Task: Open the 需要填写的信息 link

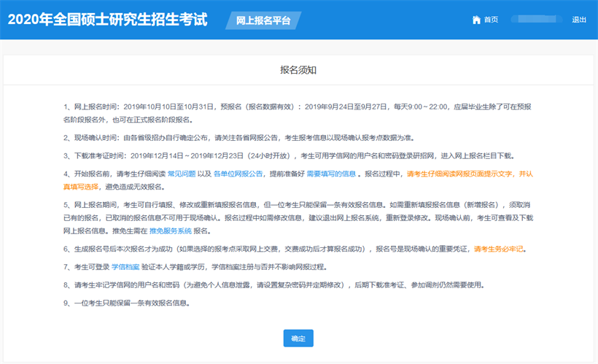Action: click(331, 174)
